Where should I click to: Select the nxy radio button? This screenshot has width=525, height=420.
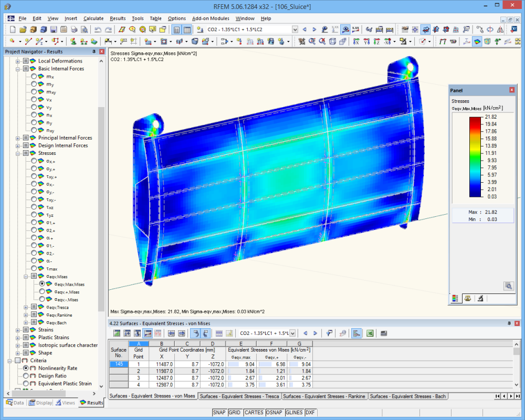point(34,130)
